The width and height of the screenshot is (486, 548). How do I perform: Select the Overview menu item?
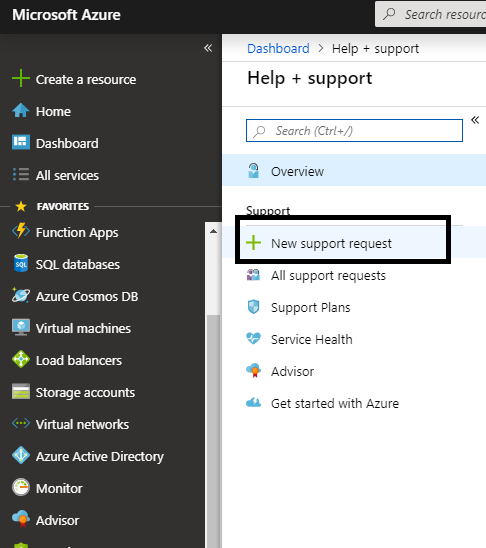pos(354,171)
